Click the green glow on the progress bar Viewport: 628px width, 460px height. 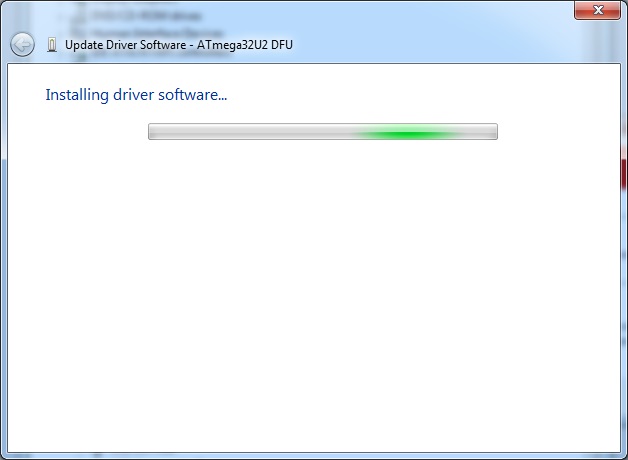(405, 132)
